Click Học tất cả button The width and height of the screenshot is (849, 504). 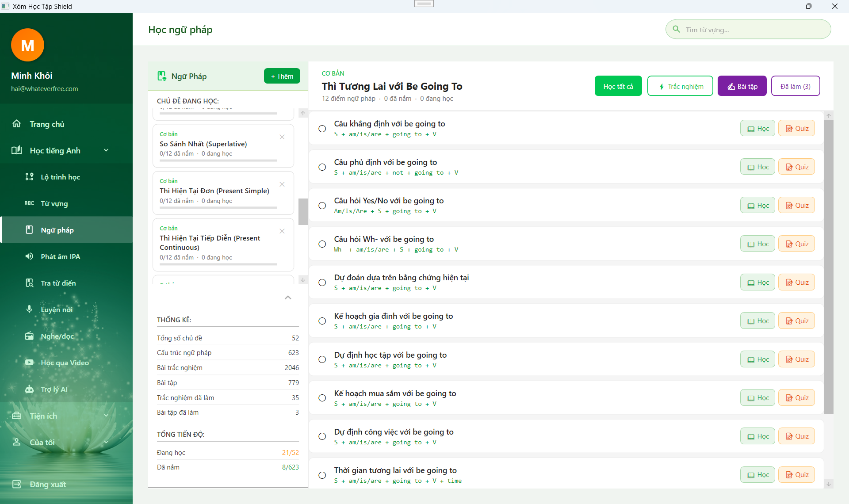click(618, 86)
